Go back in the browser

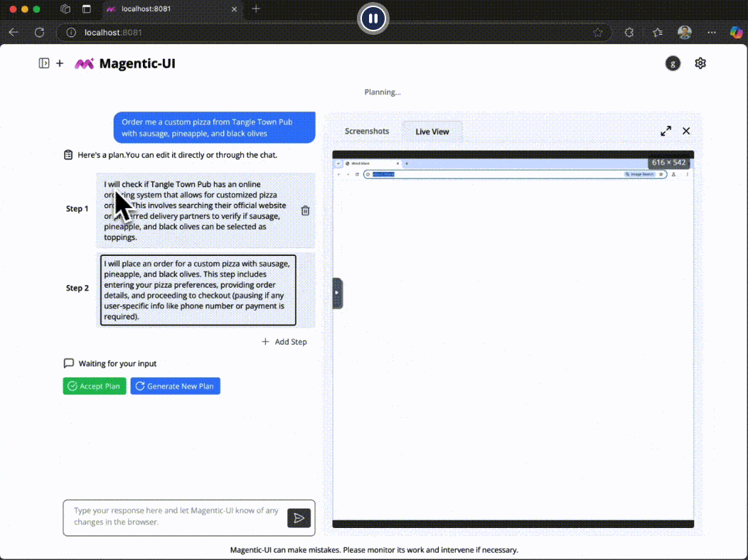[14, 33]
